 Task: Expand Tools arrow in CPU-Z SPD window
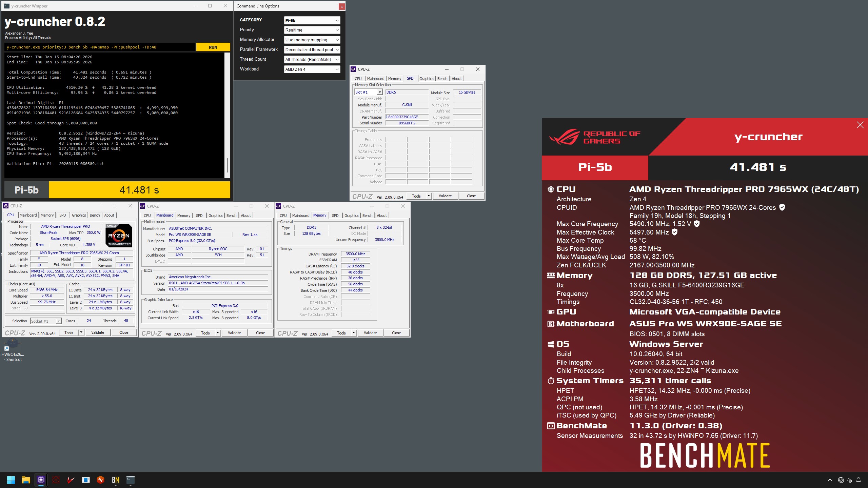429,196
